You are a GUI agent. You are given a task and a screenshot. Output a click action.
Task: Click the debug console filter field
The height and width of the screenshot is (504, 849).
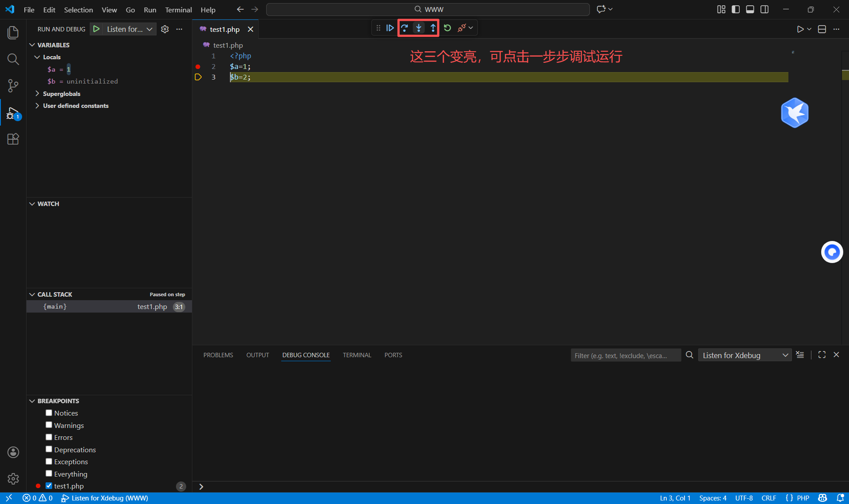[x=625, y=355]
